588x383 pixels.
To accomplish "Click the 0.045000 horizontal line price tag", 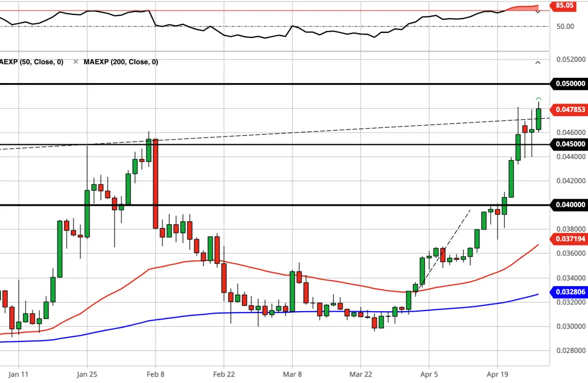I will (x=569, y=144).
